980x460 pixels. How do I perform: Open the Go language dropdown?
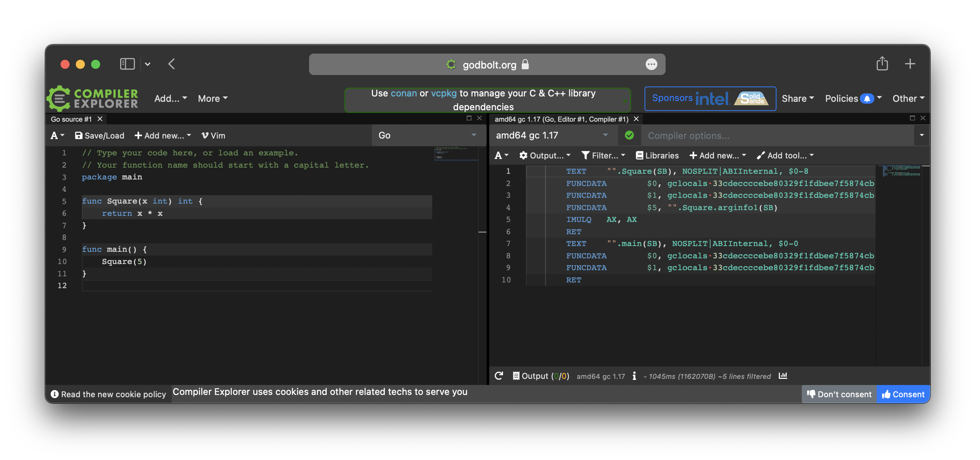427,135
